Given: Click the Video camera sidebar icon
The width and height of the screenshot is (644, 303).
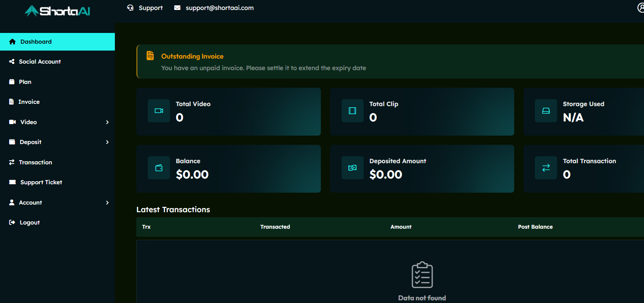Looking at the screenshot, I should coord(12,122).
